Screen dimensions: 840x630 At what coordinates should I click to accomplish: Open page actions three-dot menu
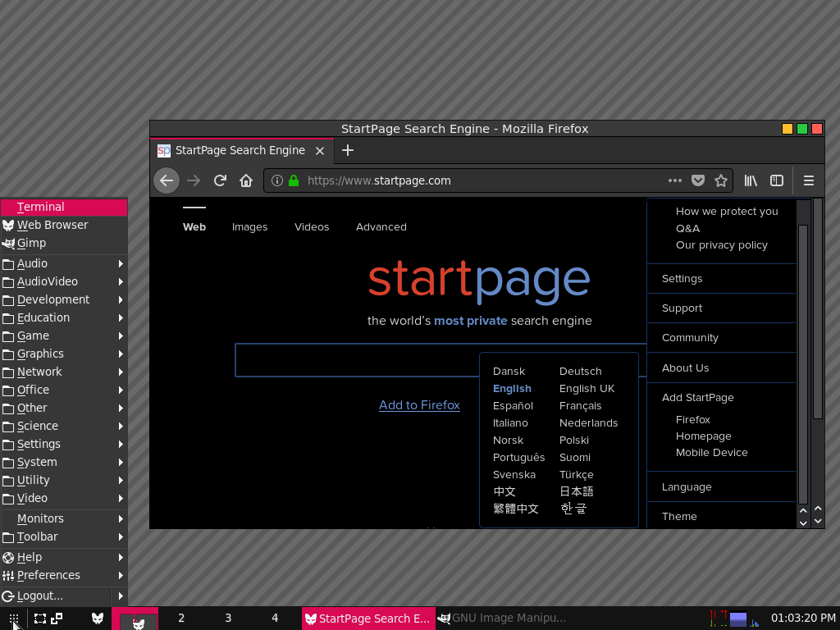coord(675,180)
